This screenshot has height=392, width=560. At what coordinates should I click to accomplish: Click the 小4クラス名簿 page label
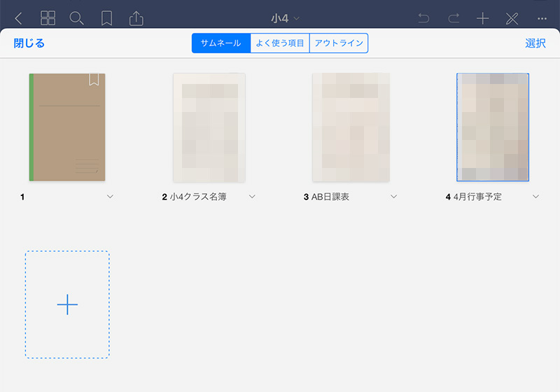[198, 197]
